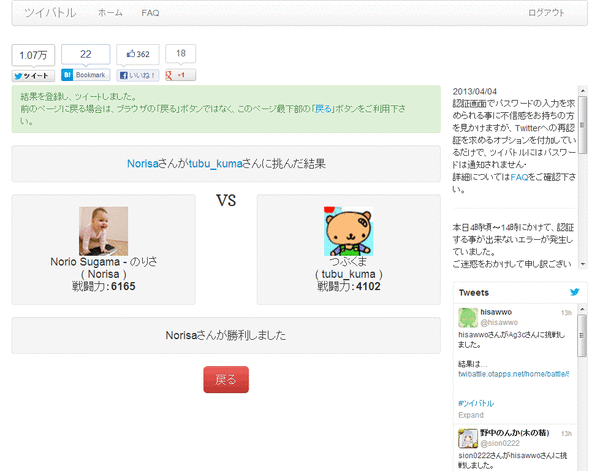The width and height of the screenshot is (600, 471).
Task: Open the @sion0222 handle link
Action: tap(500, 443)
